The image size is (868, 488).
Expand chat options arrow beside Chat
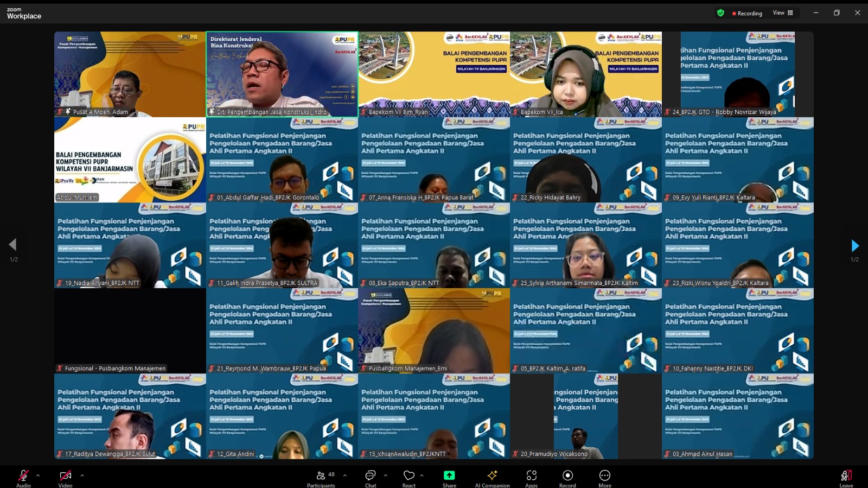[385, 476]
